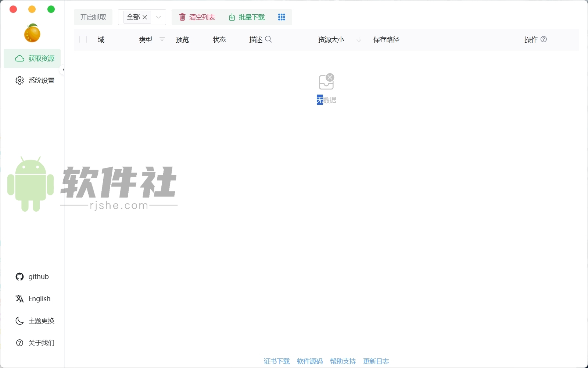Remove the 全部 filter tag with its X
This screenshot has width=588, height=368.
(145, 17)
